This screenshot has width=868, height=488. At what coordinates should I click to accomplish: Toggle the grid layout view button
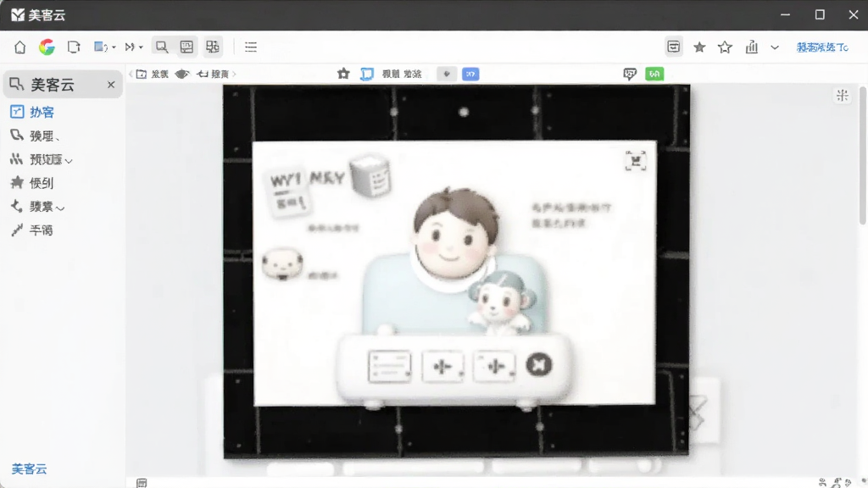[x=213, y=47]
